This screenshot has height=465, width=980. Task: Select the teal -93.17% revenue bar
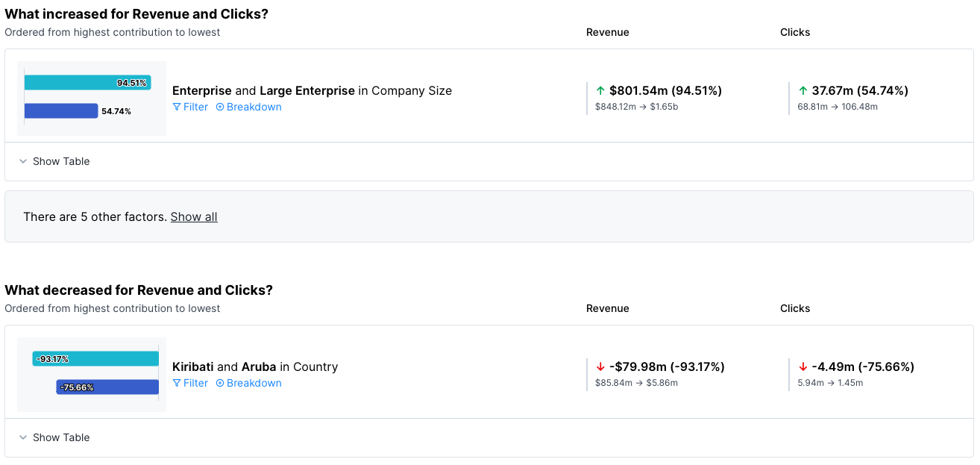95,359
